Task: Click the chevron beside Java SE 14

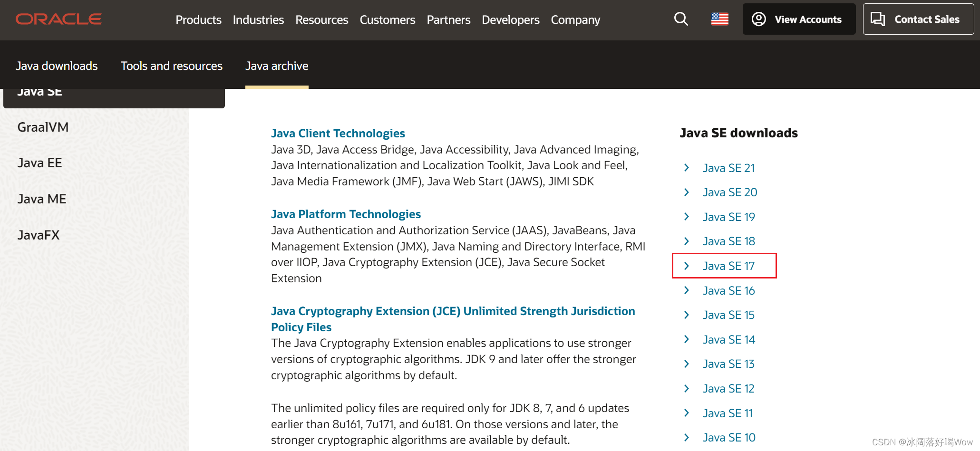Action: 687,339
